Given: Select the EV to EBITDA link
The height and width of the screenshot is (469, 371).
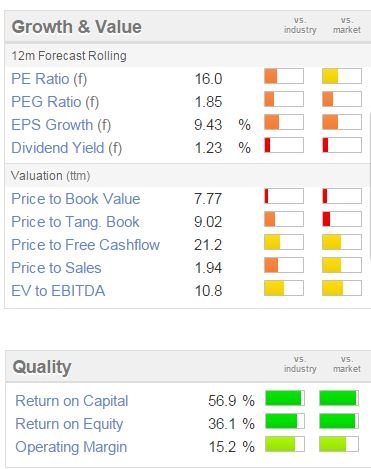Looking at the screenshot, I should [x=58, y=291].
